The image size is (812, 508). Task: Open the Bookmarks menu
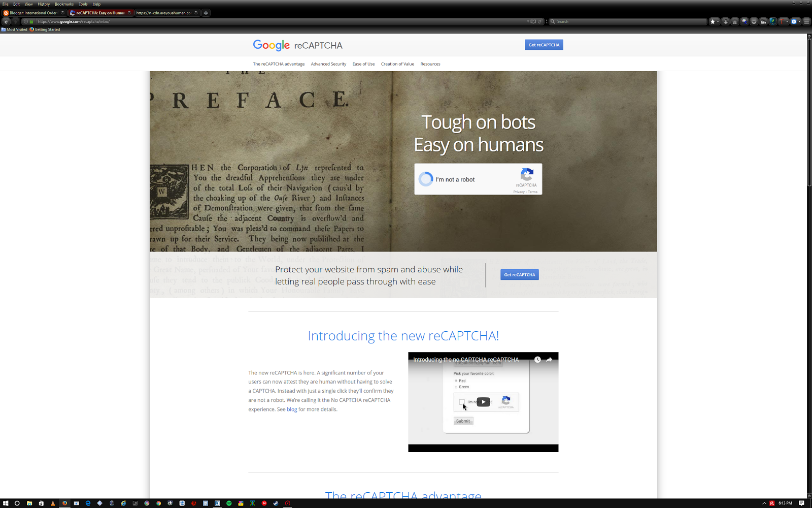pyautogui.click(x=64, y=4)
